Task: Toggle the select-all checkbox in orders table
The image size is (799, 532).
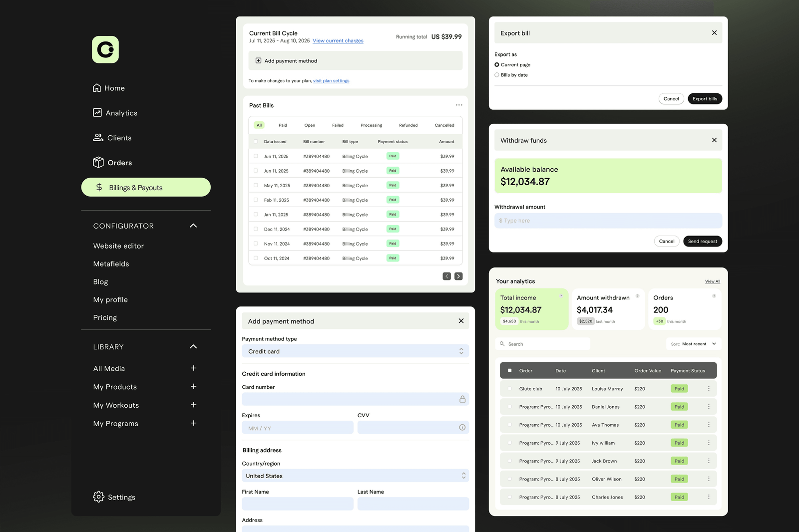Action: tap(509, 370)
